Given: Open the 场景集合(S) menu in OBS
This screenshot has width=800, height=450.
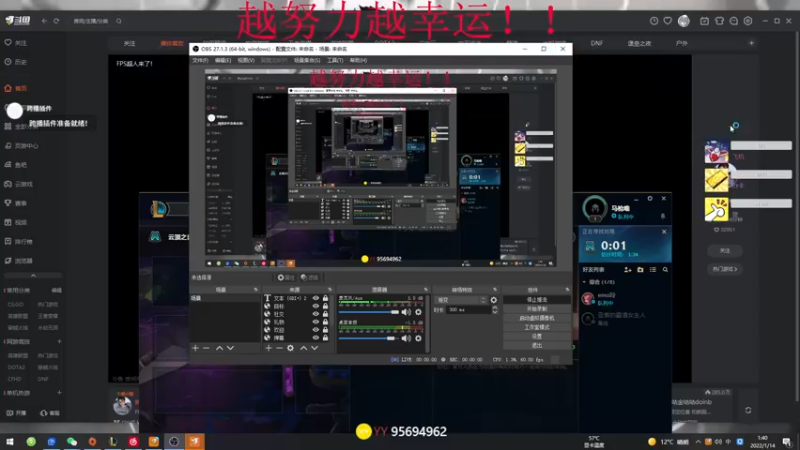Looking at the screenshot, I should [x=307, y=60].
